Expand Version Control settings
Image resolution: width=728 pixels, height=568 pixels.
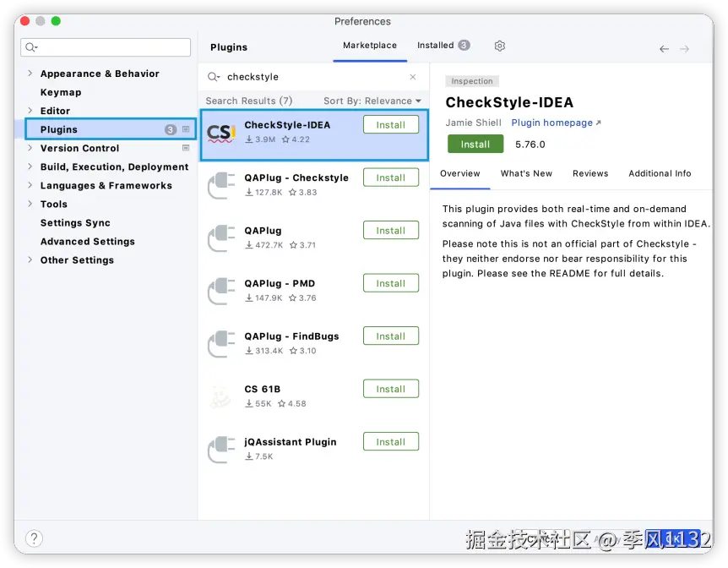coord(30,148)
